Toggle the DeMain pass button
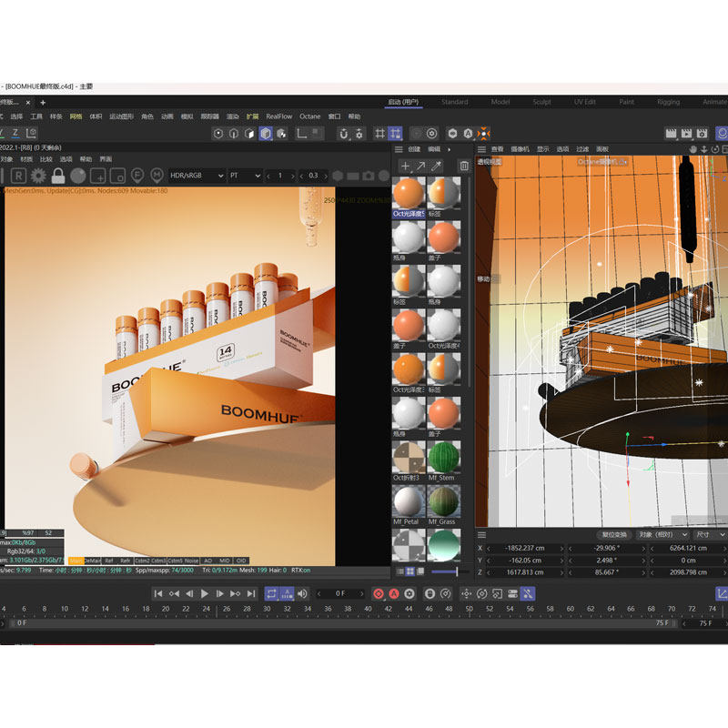The height and width of the screenshot is (728, 728). pyautogui.click(x=92, y=561)
